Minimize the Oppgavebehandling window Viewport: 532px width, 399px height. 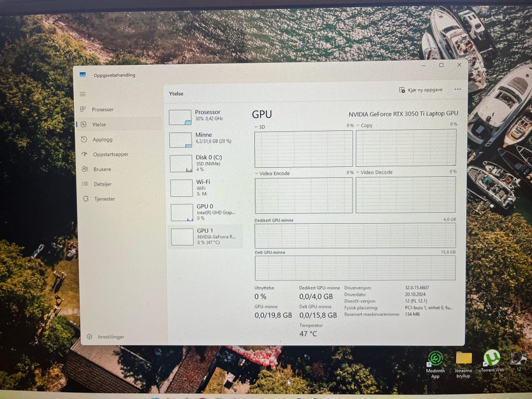point(423,65)
